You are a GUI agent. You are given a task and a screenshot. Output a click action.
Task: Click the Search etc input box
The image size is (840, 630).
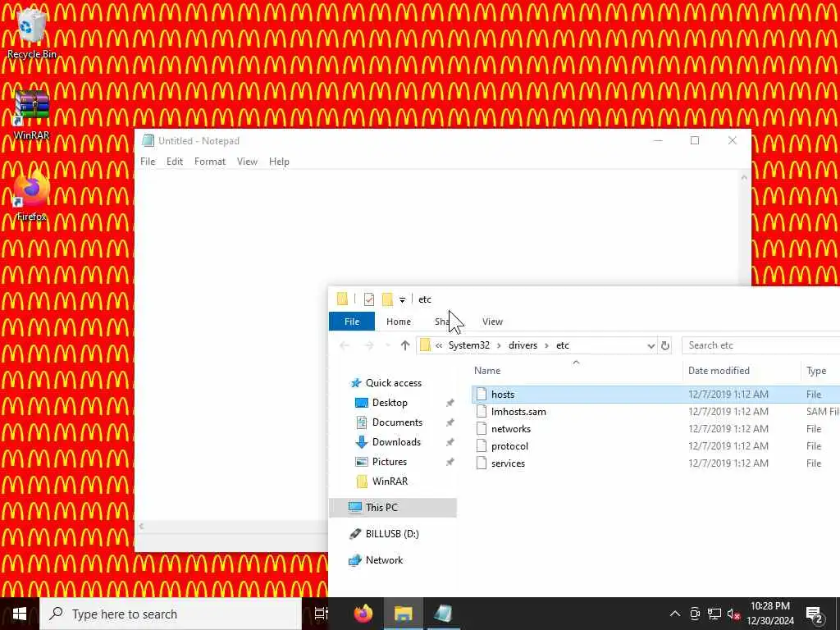coord(760,345)
